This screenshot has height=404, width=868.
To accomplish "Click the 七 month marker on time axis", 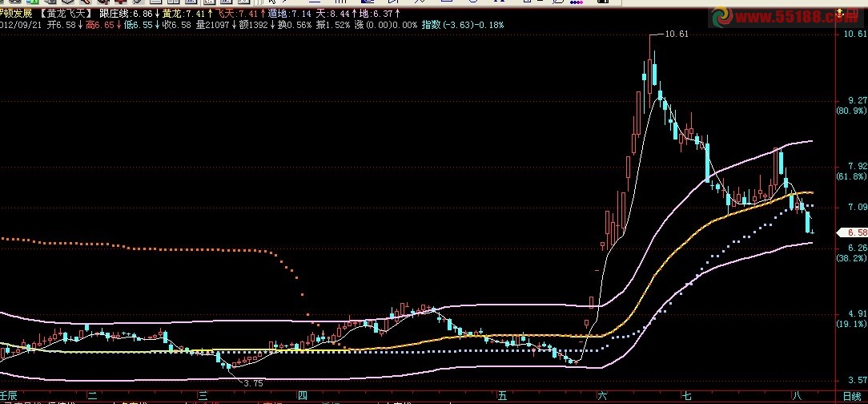I will pyautogui.click(x=686, y=396).
